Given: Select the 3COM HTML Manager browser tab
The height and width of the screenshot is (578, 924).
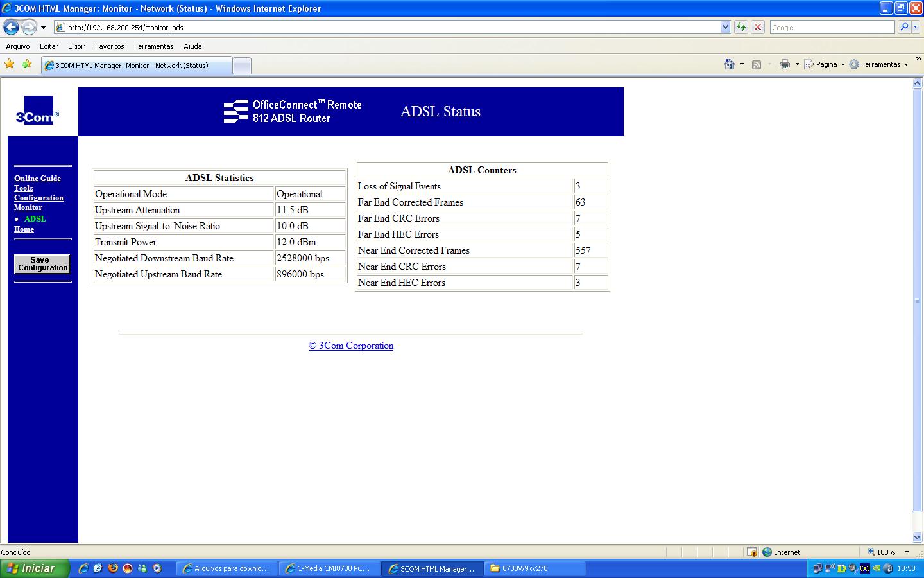Looking at the screenshot, I should pos(136,66).
